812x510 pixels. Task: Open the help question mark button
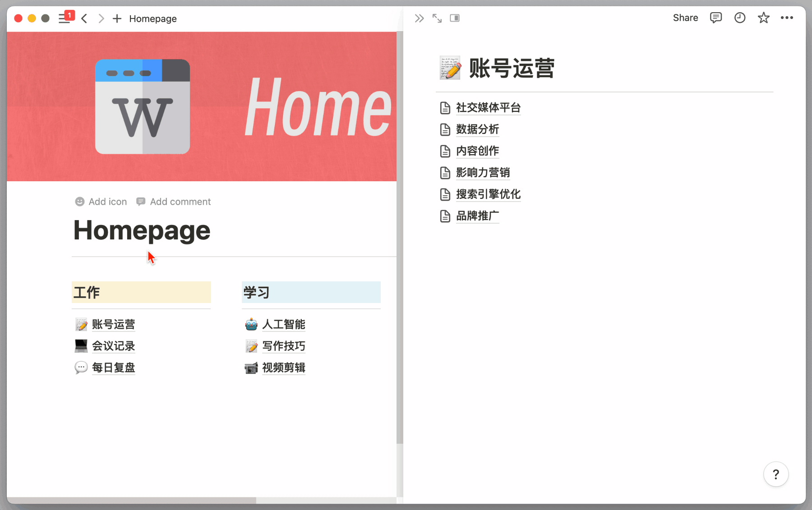pyautogui.click(x=776, y=474)
